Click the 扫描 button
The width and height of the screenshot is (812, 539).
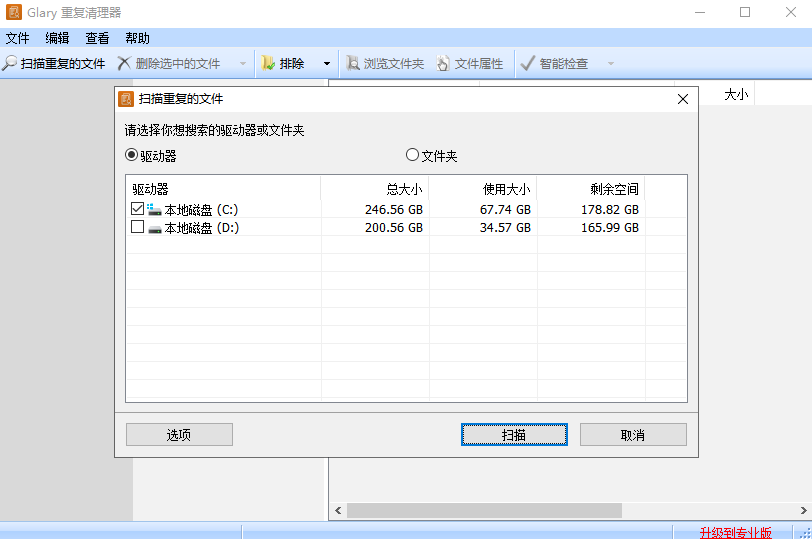click(x=514, y=434)
